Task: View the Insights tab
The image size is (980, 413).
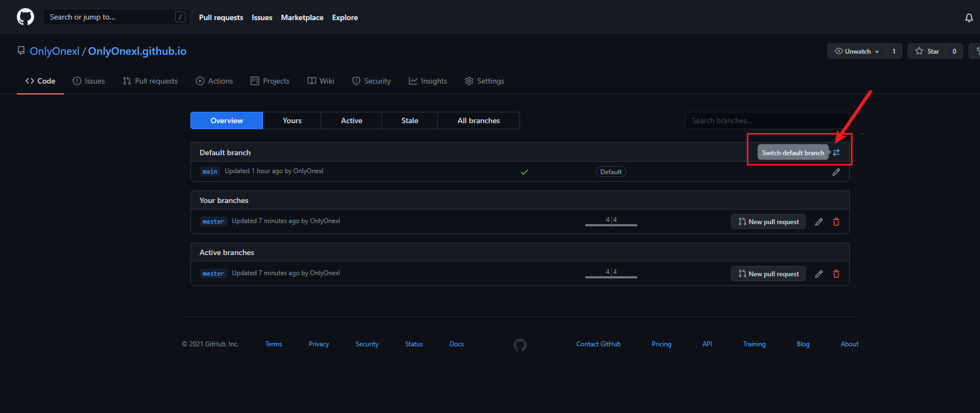Action: [x=428, y=81]
